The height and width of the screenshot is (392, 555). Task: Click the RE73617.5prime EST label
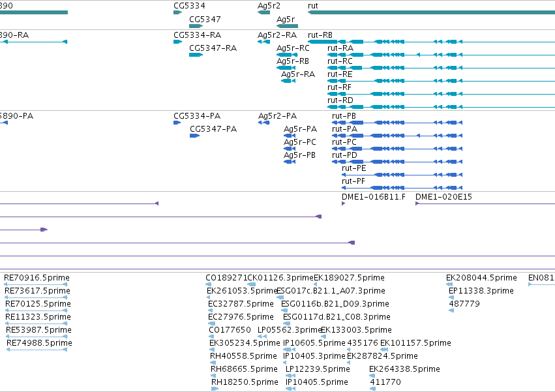pos(38,291)
